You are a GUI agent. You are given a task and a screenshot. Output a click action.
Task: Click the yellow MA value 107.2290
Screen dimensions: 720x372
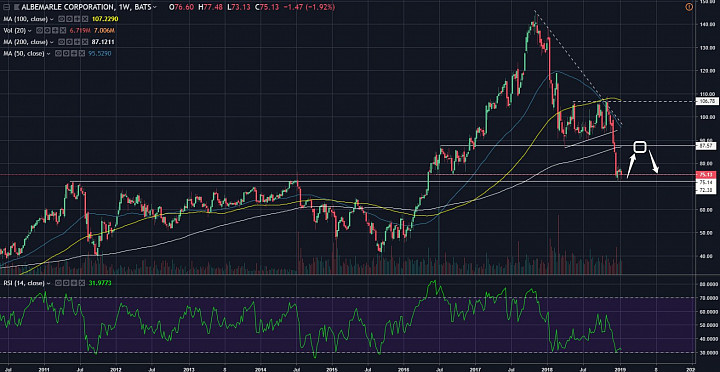tap(105, 19)
